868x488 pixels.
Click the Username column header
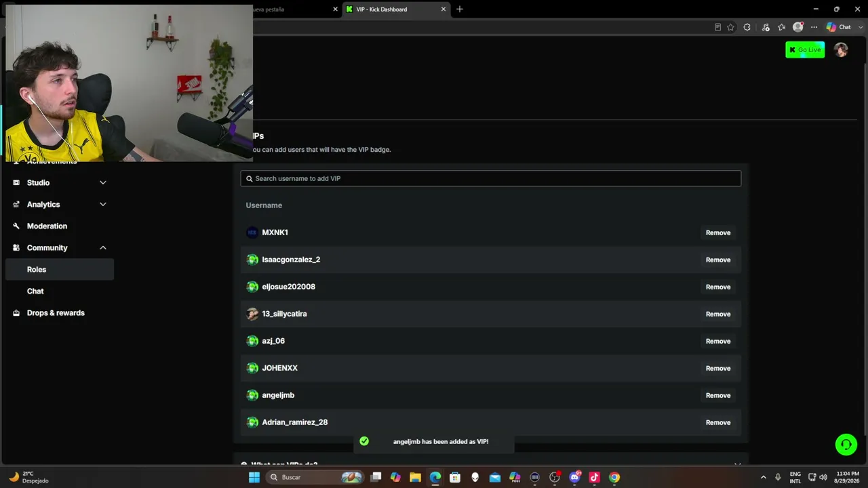(264, 205)
